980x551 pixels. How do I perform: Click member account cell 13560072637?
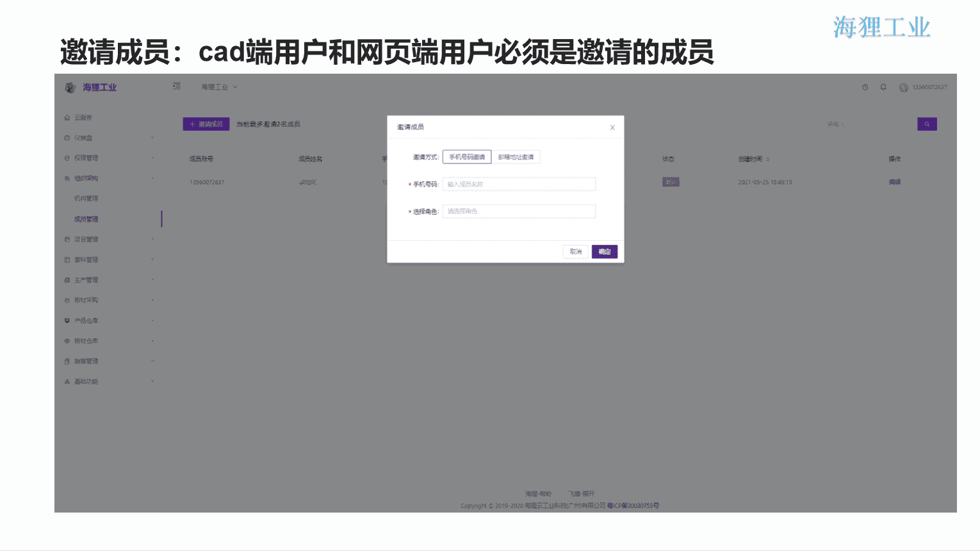[x=207, y=183]
